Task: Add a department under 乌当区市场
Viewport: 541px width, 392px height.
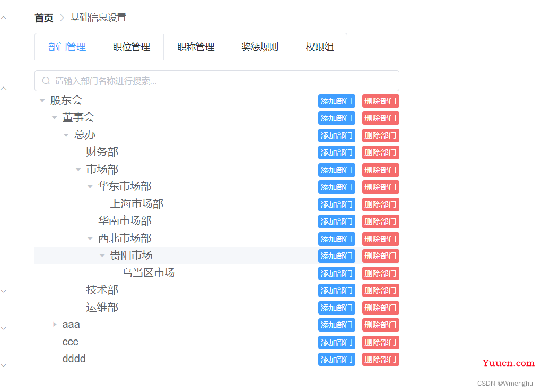Action: [337, 274]
